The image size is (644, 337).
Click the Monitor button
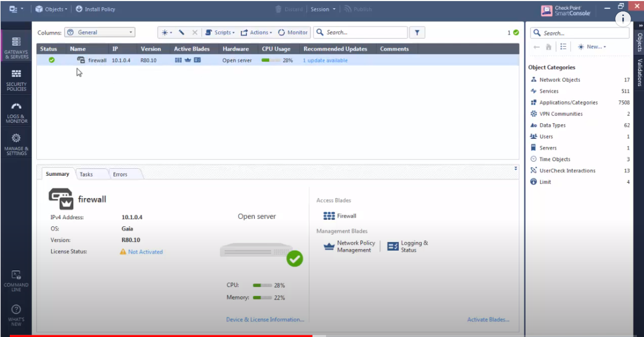click(293, 33)
